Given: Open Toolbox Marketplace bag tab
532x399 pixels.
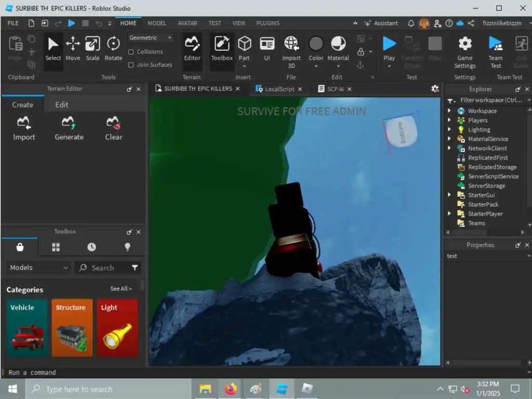Looking at the screenshot, I should [x=20, y=247].
